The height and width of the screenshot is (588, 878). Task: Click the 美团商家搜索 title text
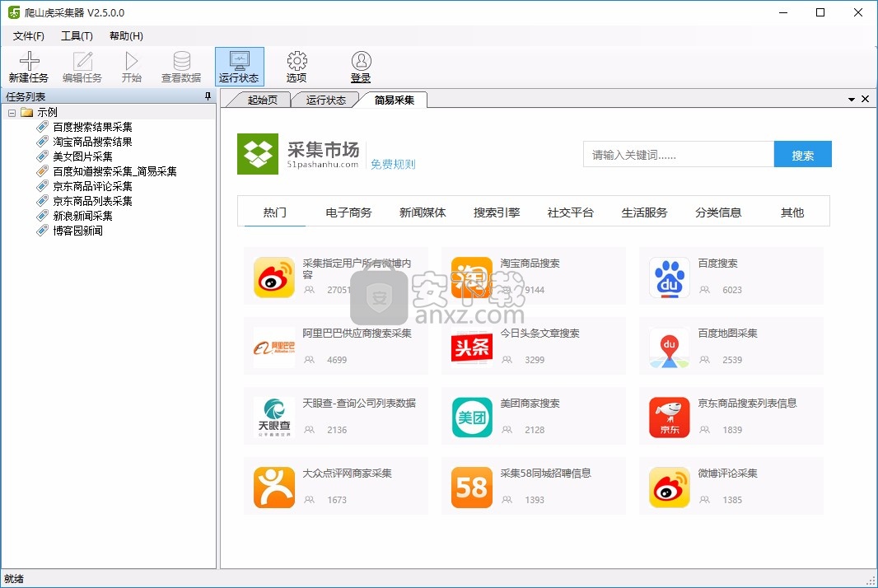530,404
